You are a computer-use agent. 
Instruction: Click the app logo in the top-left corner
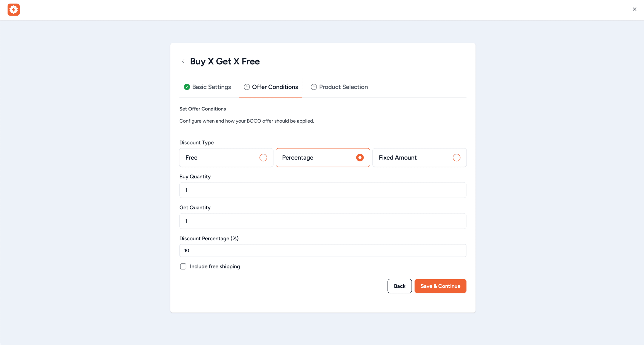(14, 10)
